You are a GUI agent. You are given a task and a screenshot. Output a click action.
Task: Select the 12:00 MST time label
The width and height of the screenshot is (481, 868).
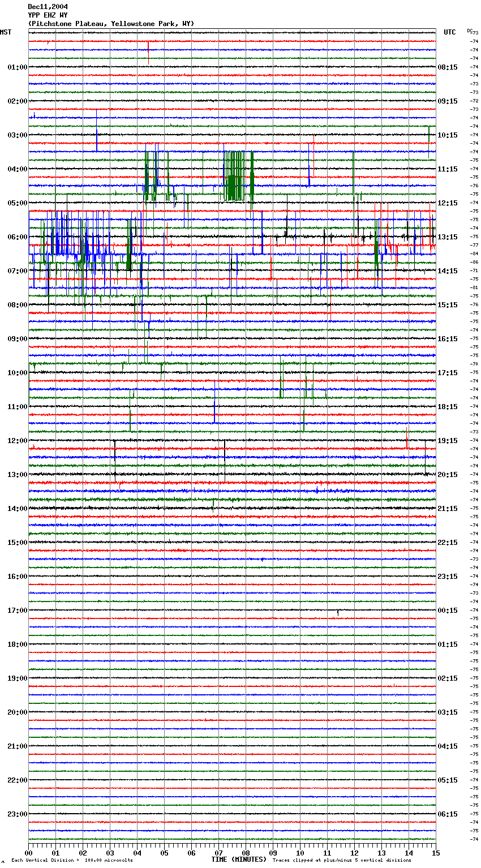tap(18, 441)
